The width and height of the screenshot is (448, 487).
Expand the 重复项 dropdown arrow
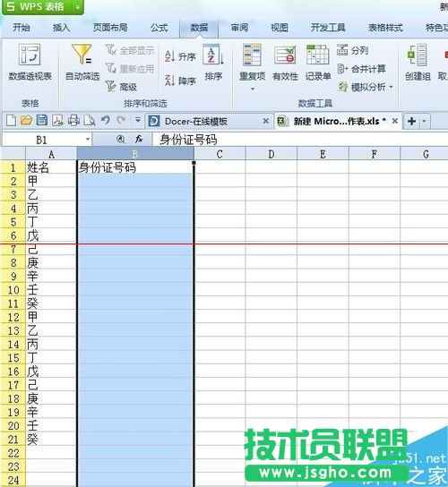click(253, 90)
